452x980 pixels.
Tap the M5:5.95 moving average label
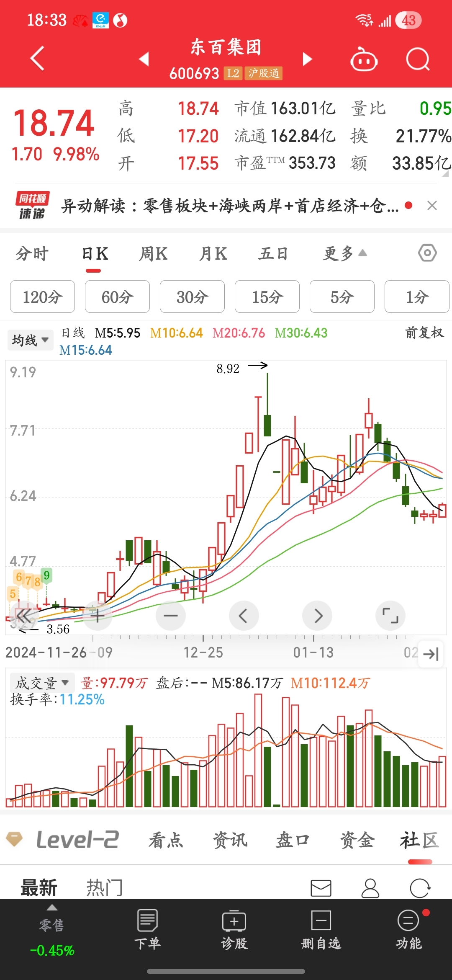pos(118,333)
